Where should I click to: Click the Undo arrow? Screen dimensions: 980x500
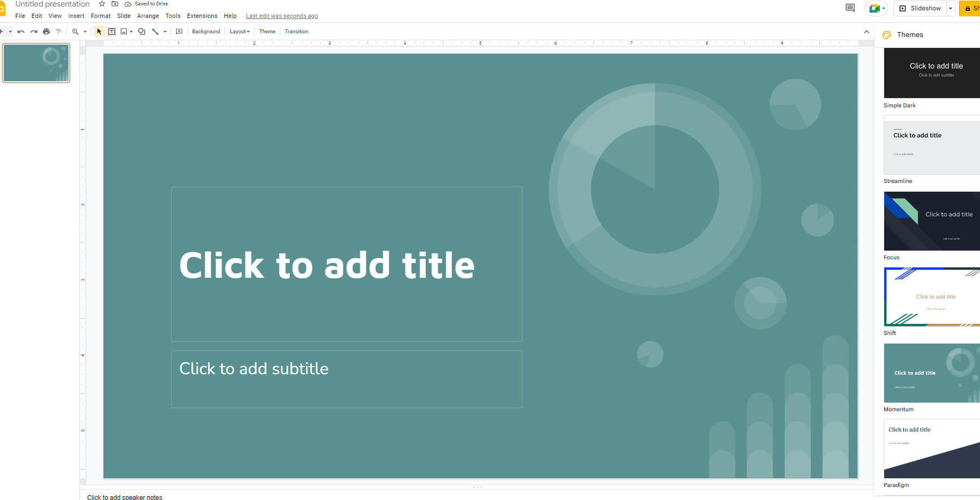pyautogui.click(x=21, y=32)
